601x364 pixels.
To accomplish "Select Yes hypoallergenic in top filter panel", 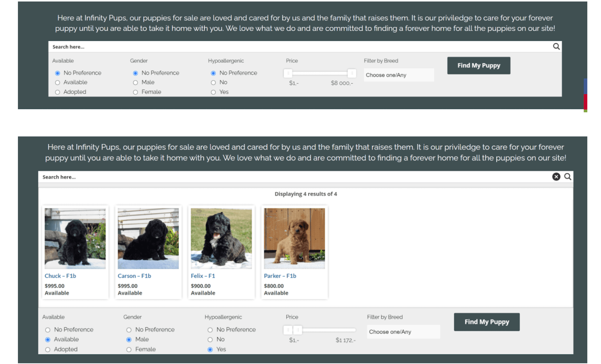I will coord(213,92).
